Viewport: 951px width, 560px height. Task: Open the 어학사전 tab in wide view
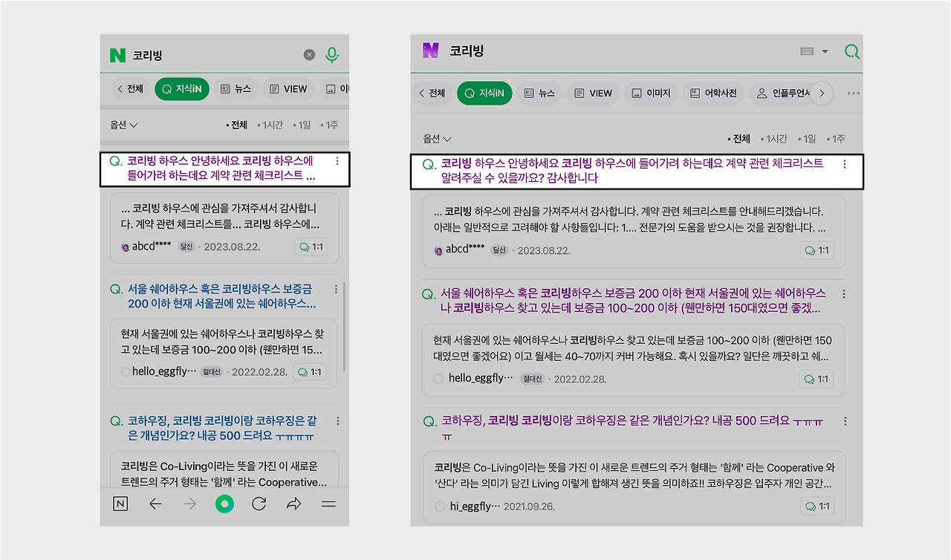[713, 94]
